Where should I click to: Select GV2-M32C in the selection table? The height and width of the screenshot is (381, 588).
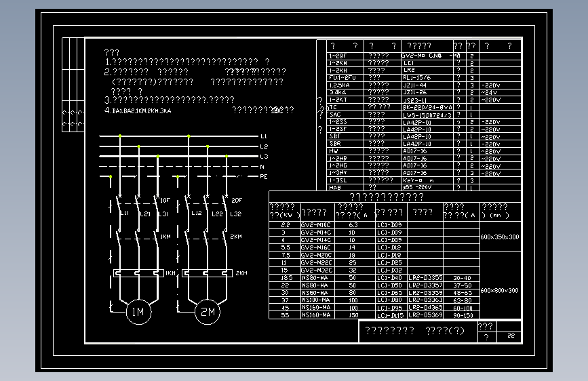(316, 270)
